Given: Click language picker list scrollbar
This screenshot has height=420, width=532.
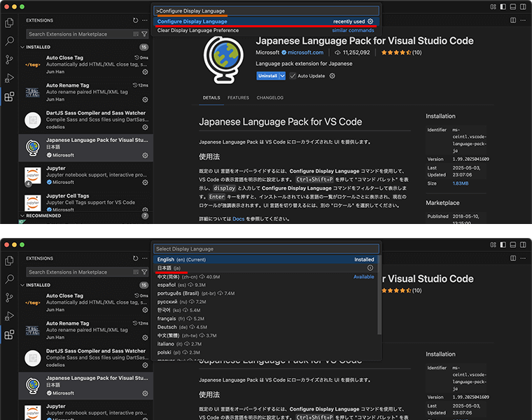Looking at the screenshot, I should point(379,295).
